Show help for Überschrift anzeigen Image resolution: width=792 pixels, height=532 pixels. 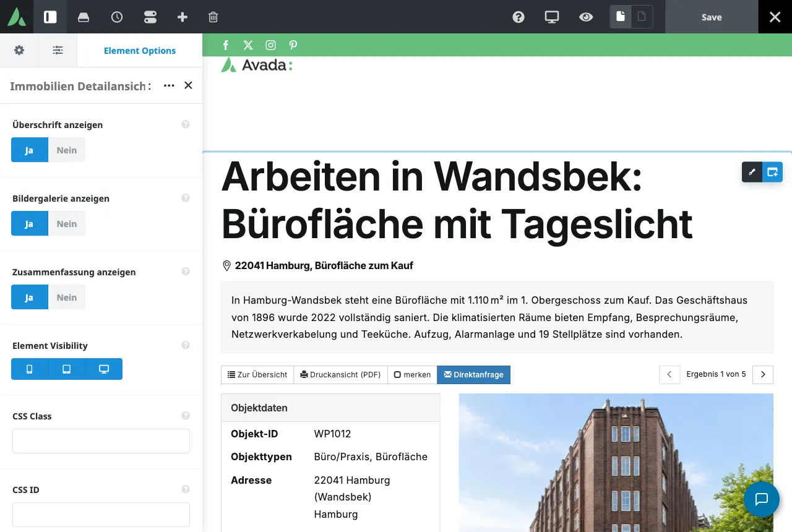pyautogui.click(x=186, y=124)
